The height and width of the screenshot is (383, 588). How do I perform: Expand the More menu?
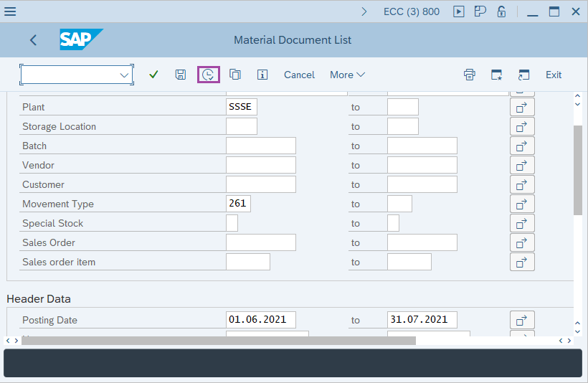coord(347,75)
